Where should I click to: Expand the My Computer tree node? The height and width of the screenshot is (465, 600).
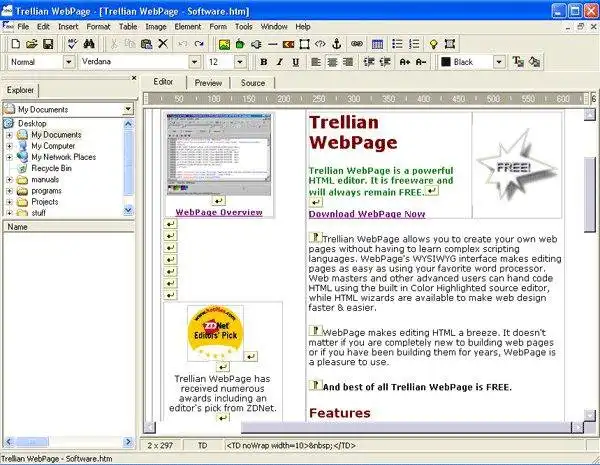[10, 146]
